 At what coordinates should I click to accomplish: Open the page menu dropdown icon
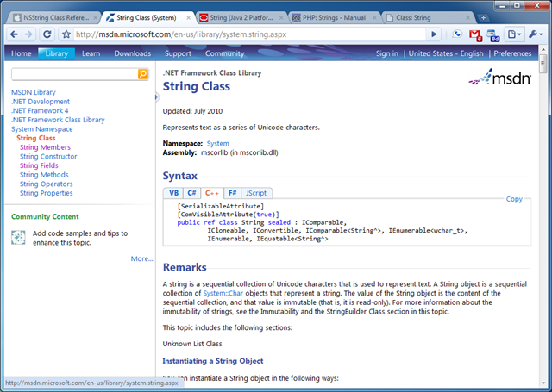[514, 34]
